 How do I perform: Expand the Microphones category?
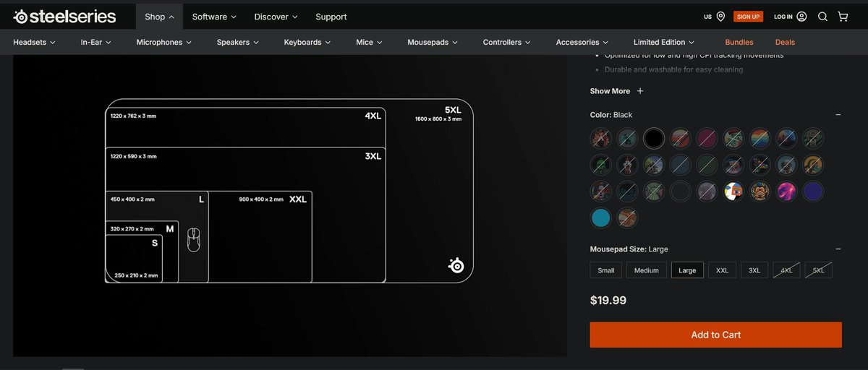pyautogui.click(x=164, y=42)
